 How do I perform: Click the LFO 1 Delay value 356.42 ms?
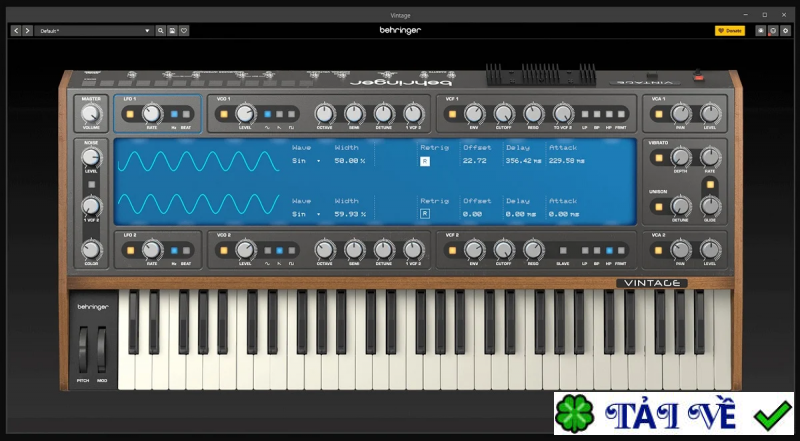point(524,161)
